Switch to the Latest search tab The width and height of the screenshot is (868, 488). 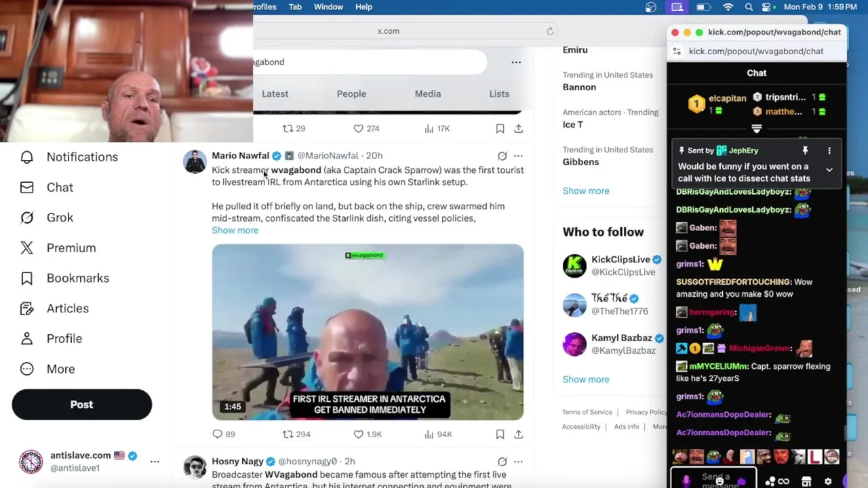coord(275,94)
